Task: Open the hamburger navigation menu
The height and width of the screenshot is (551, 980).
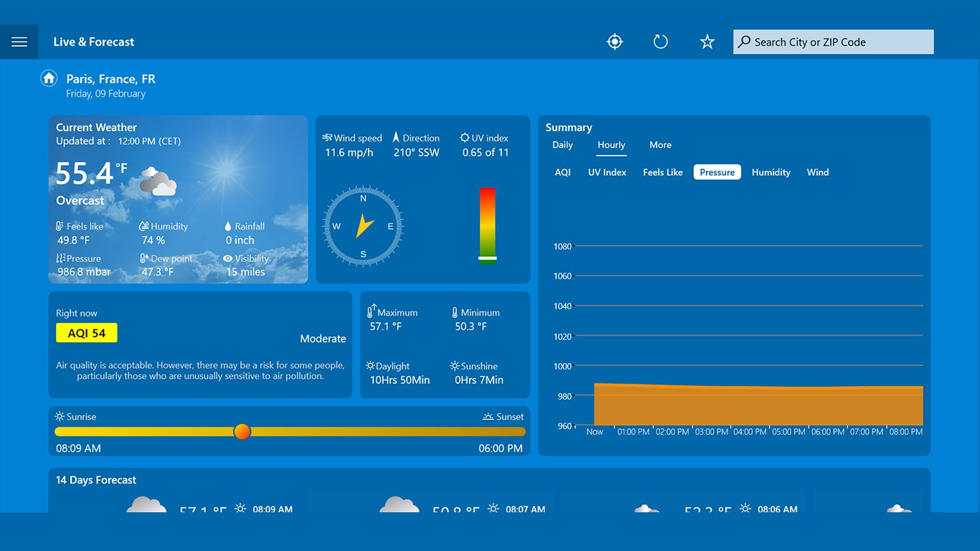Action: (x=19, y=41)
